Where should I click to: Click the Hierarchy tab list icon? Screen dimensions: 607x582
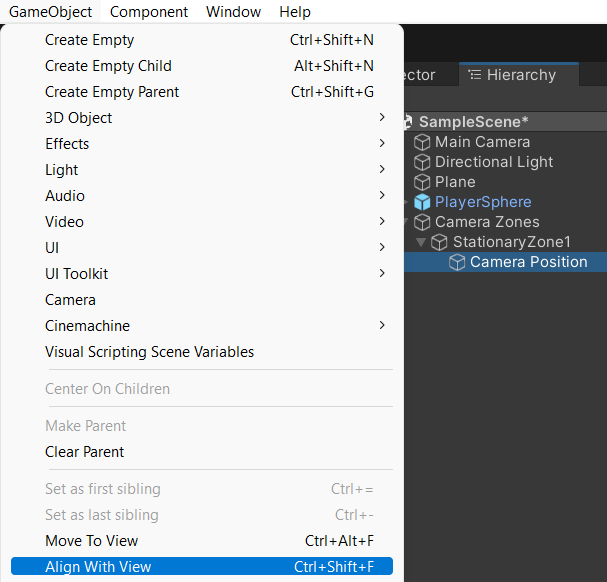(475, 74)
